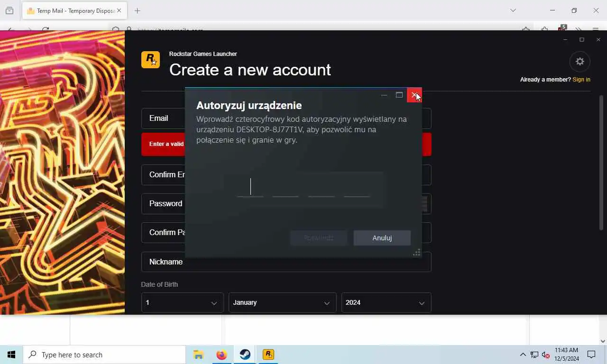
Task: Switch to Rockstar Launcher taskbar icon
Action: pos(268,355)
